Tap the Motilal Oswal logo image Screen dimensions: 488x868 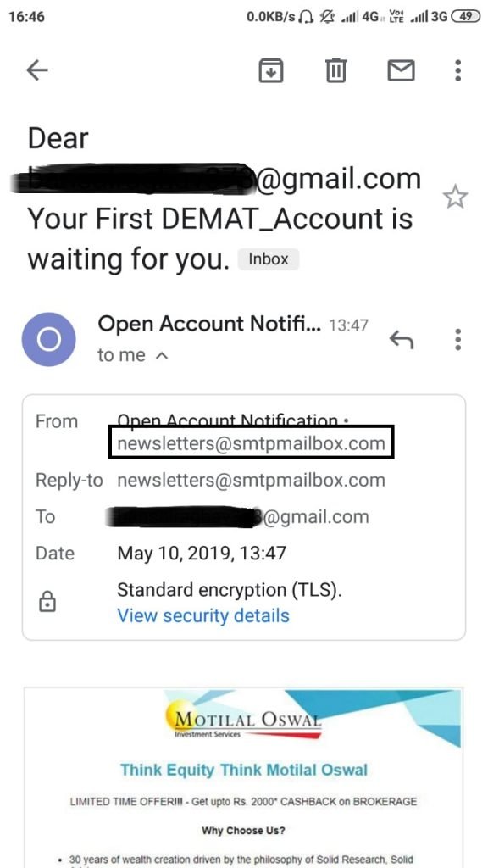point(243,720)
